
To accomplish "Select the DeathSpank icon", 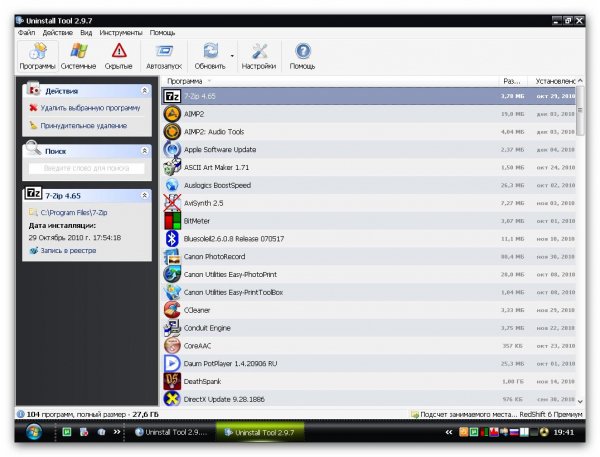I will (x=172, y=381).
